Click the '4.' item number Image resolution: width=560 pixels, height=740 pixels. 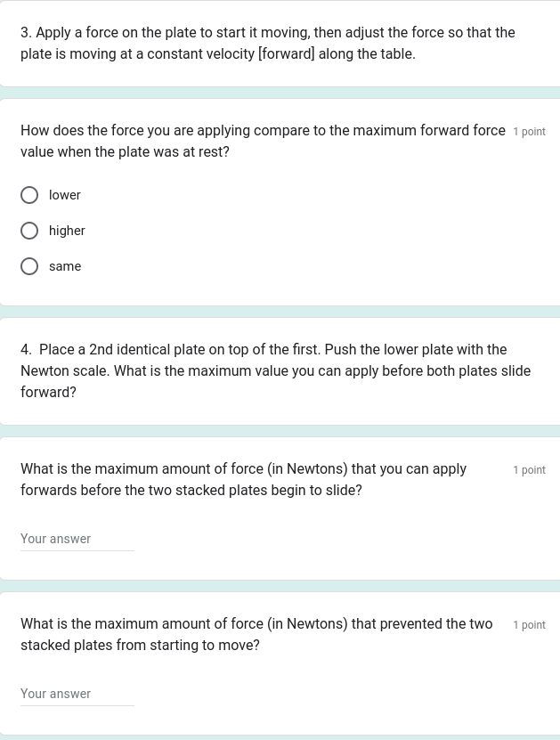pyautogui.click(x=27, y=350)
